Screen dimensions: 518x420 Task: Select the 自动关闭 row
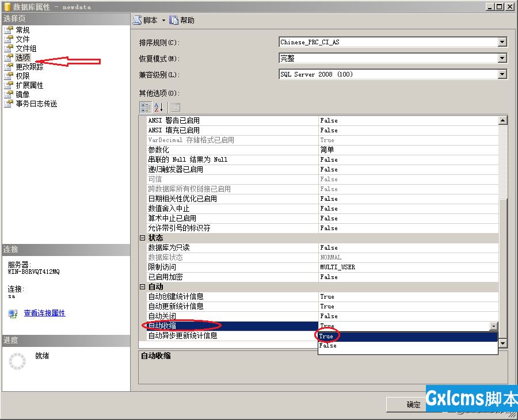click(x=322, y=316)
